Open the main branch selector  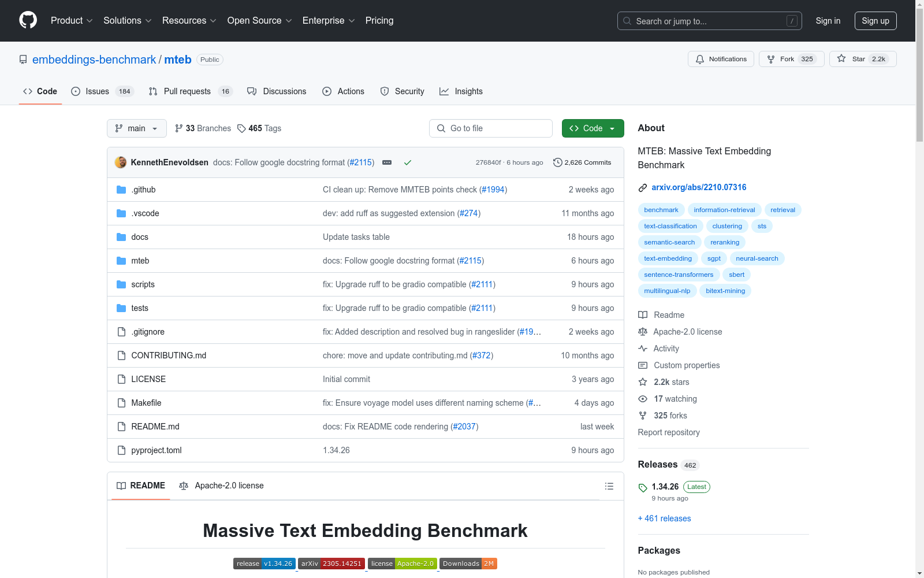[137, 128]
